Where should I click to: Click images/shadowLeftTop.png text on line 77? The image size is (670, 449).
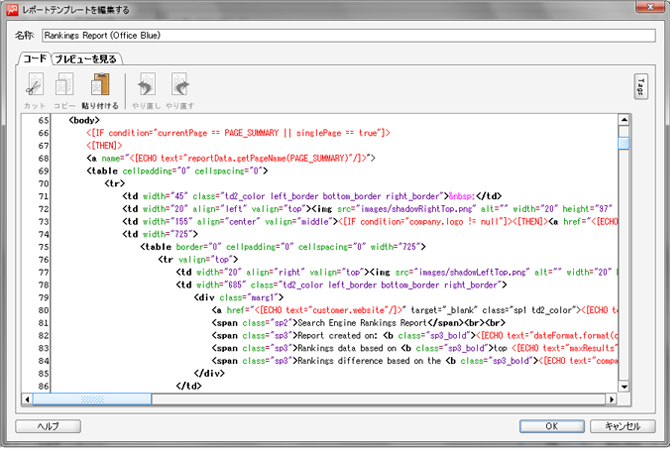472,272
